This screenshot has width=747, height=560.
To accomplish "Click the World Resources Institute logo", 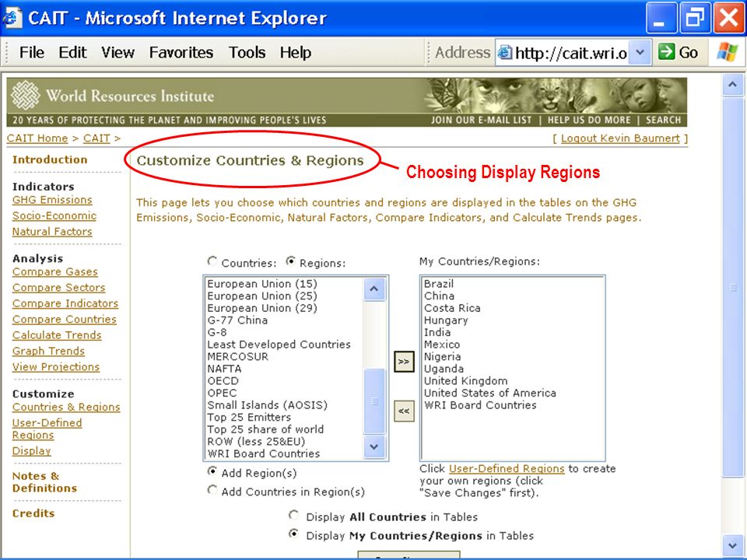I will tap(25, 95).
